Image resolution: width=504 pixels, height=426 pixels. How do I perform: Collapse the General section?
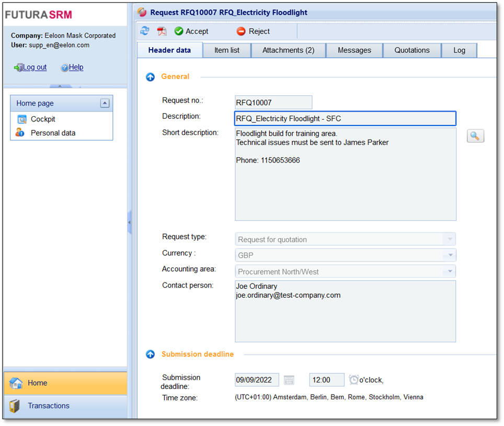151,77
